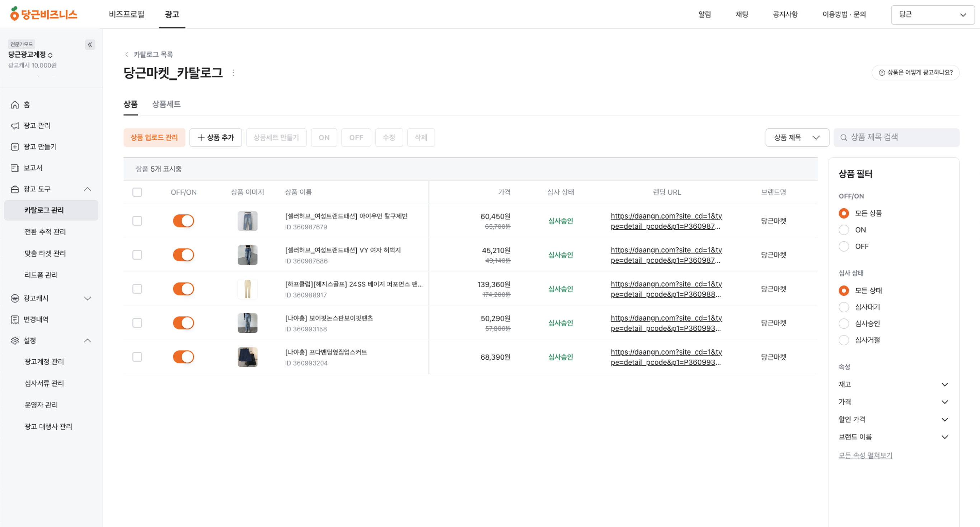Expand the 재고 attribute filter
This screenshot has width=980, height=527.
coord(944,384)
